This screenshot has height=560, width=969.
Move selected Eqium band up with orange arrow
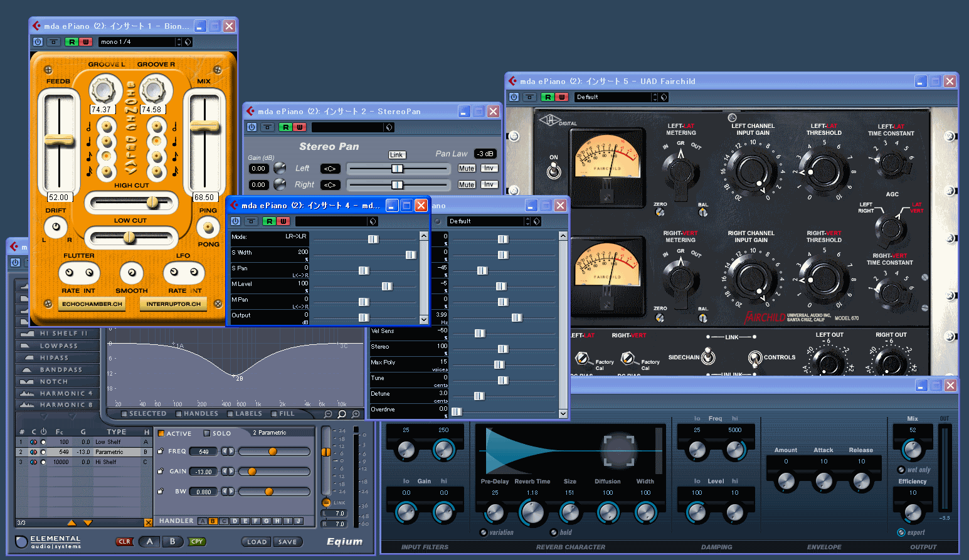point(71,522)
